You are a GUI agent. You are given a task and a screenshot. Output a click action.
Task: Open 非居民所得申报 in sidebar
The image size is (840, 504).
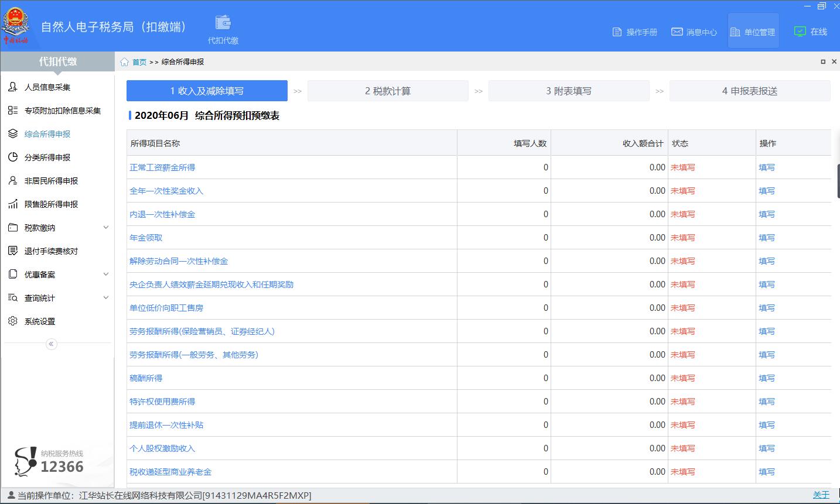pyautogui.click(x=51, y=181)
